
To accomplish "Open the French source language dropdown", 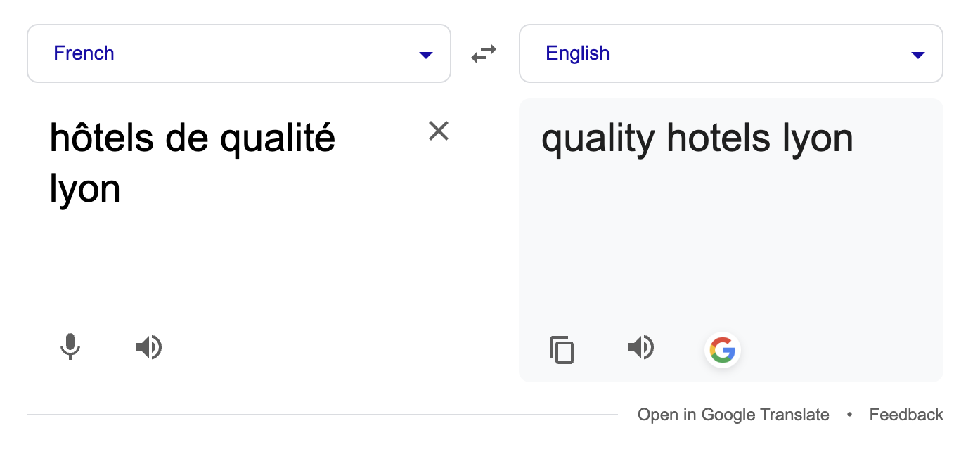I will (x=239, y=53).
